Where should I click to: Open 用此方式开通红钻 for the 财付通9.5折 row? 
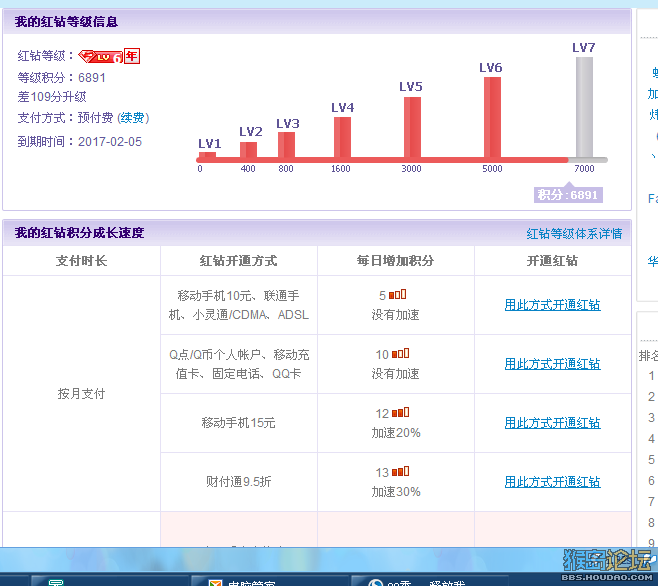pos(552,481)
